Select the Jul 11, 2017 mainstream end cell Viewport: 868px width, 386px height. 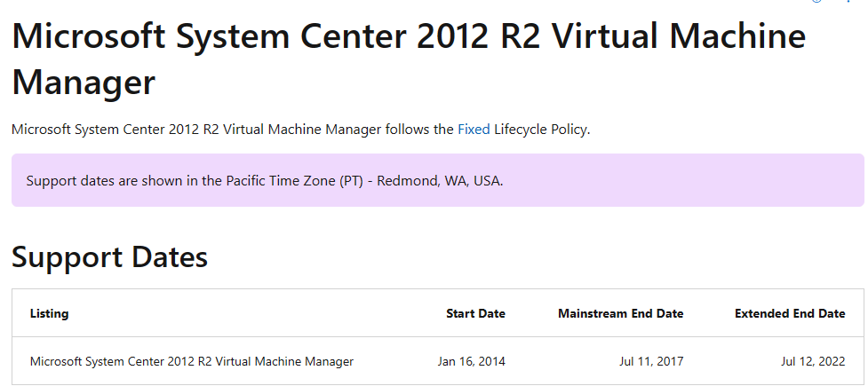pyautogui.click(x=651, y=362)
